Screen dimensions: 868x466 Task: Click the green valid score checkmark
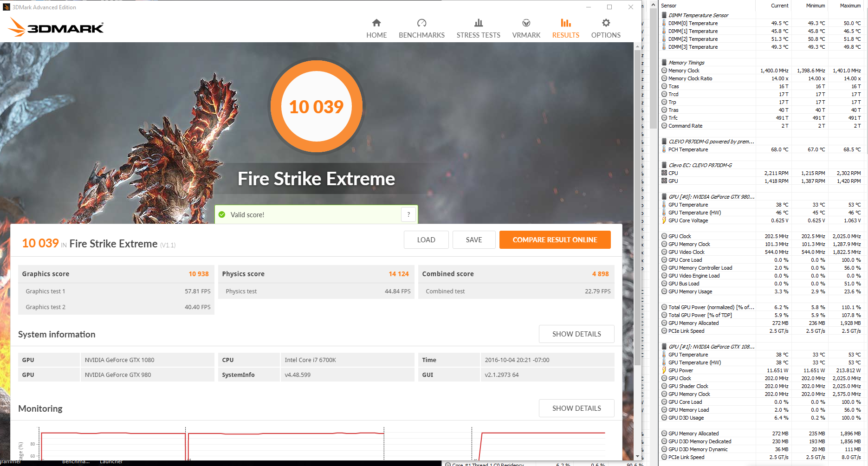point(222,214)
